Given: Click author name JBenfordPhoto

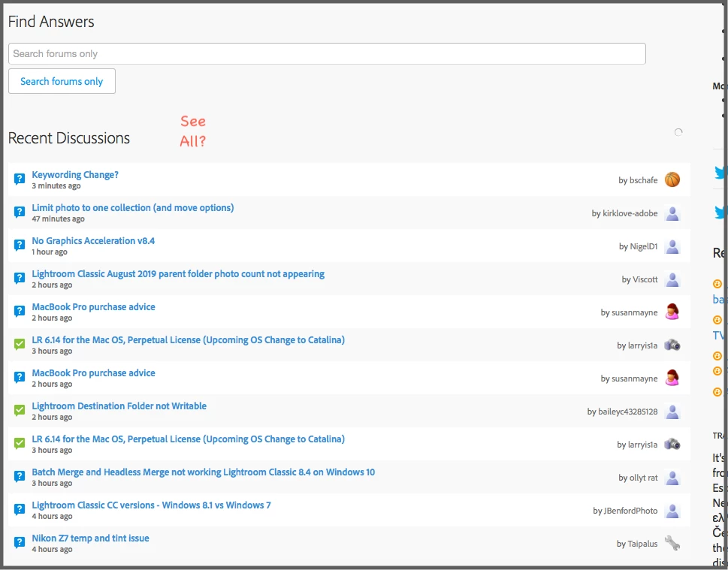Looking at the screenshot, I should 631,511.
